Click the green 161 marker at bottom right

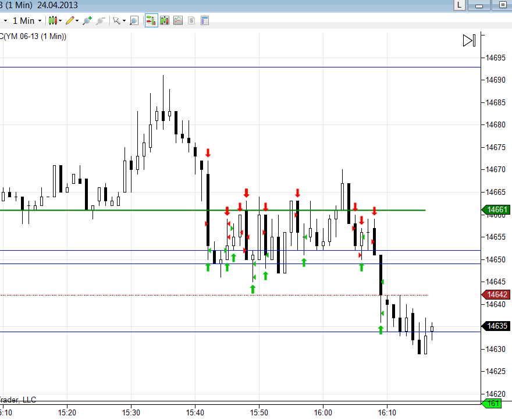[x=492, y=404]
